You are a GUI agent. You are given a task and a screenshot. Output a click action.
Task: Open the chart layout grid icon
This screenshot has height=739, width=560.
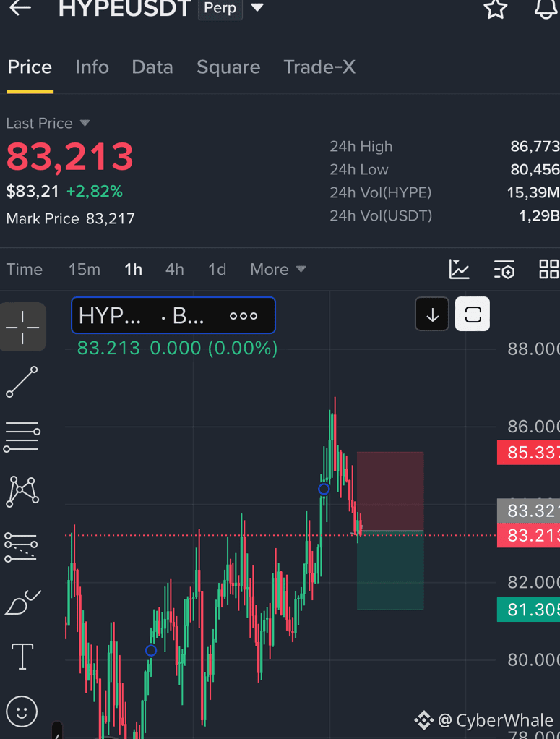548,269
